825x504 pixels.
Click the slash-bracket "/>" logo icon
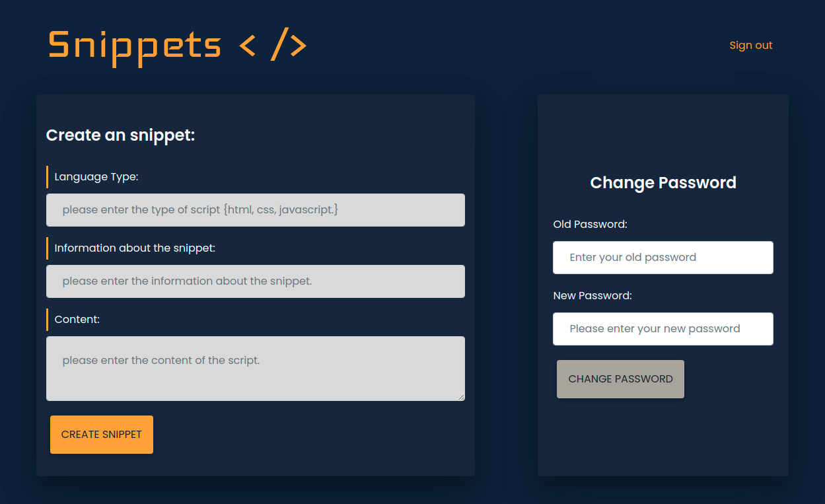coord(289,46)
